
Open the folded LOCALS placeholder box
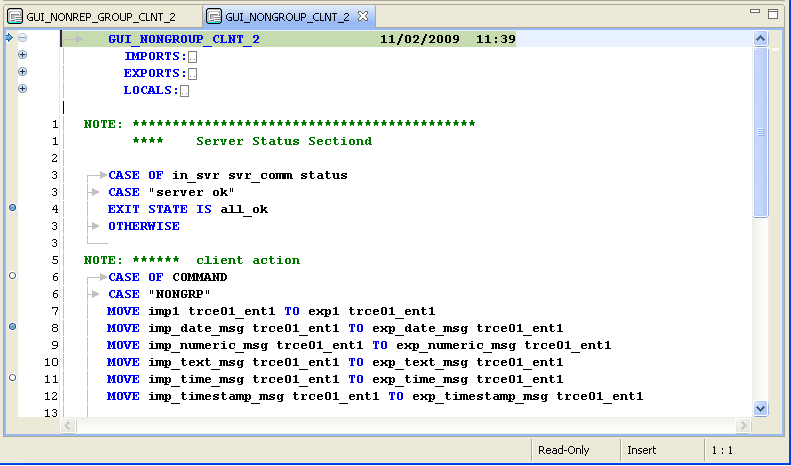[x=185, y=91]
